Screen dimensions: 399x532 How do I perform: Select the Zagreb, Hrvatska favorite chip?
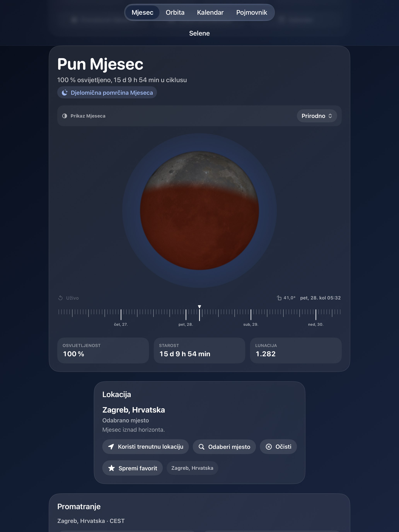[192, 468]
